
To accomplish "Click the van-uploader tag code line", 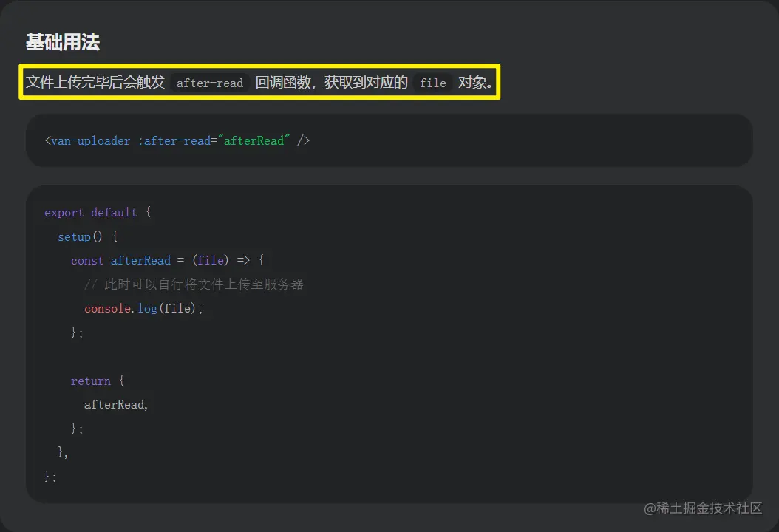I will point(177,140).
